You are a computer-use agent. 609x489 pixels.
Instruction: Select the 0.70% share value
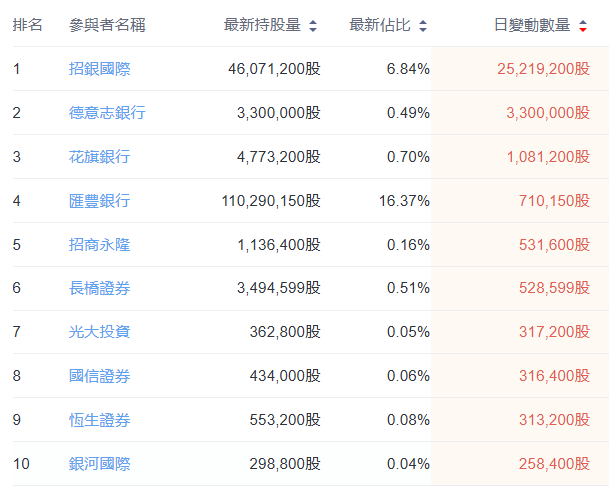pyautogui.click(x=408, y=157)
